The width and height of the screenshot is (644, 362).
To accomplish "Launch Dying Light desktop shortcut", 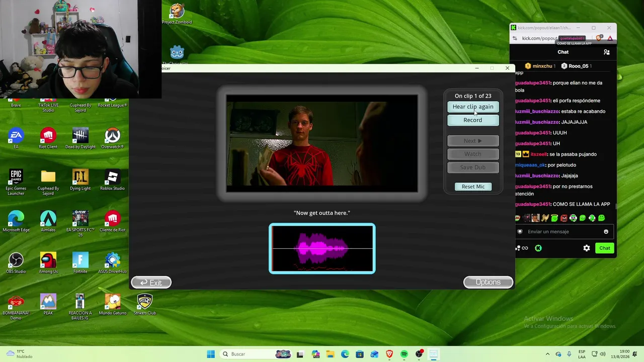I will point(80,180).
